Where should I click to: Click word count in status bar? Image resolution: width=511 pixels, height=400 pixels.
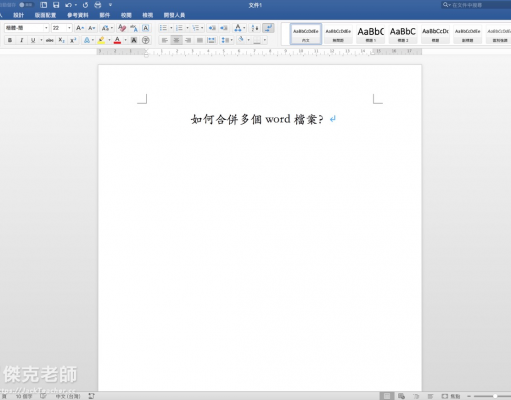[24, 396]
